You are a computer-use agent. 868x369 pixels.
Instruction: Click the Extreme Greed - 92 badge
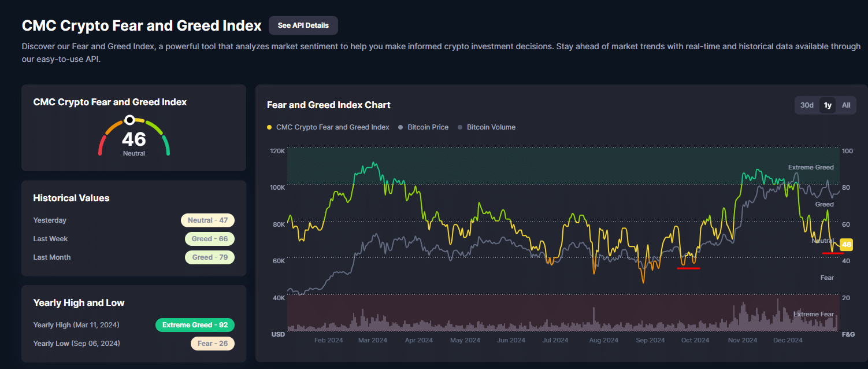point(195,325)
